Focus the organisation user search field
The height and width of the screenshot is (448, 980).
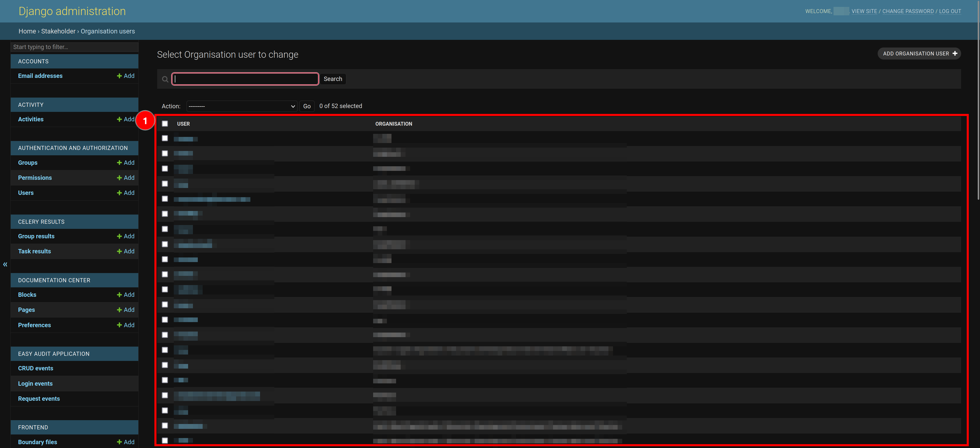245,79
